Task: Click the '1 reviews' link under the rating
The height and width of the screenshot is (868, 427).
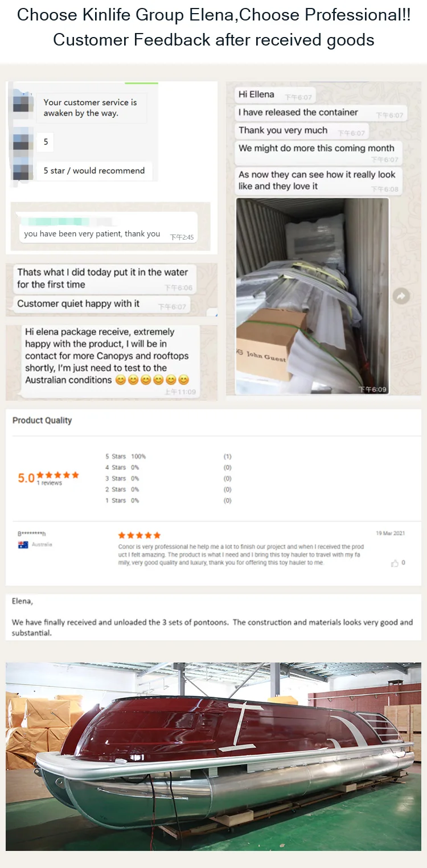Action: tap(50, 483)
